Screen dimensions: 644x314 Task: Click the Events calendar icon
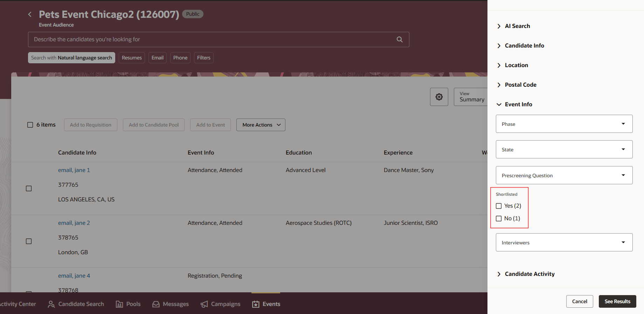click(256, 304)
